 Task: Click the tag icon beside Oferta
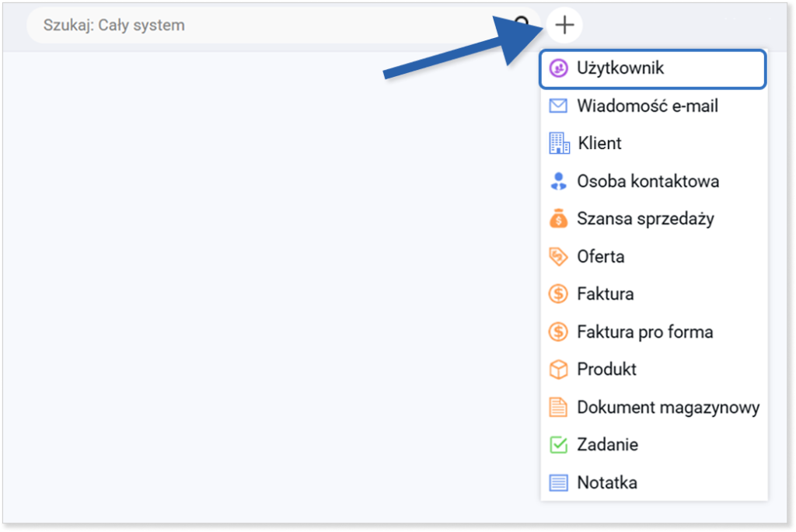pyautogui.click(x=558, y=256)
